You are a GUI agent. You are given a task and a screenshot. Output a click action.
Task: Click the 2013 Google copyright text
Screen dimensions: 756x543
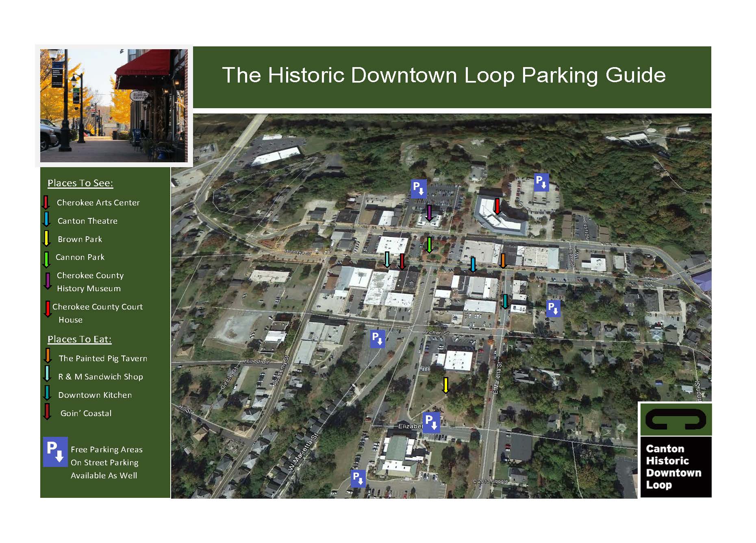pos(490,481)
